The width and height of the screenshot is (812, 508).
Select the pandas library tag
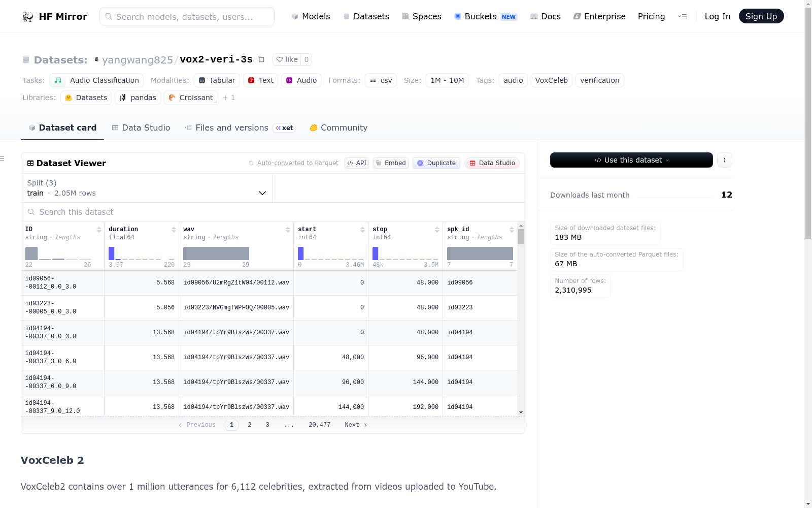(138, 98)
